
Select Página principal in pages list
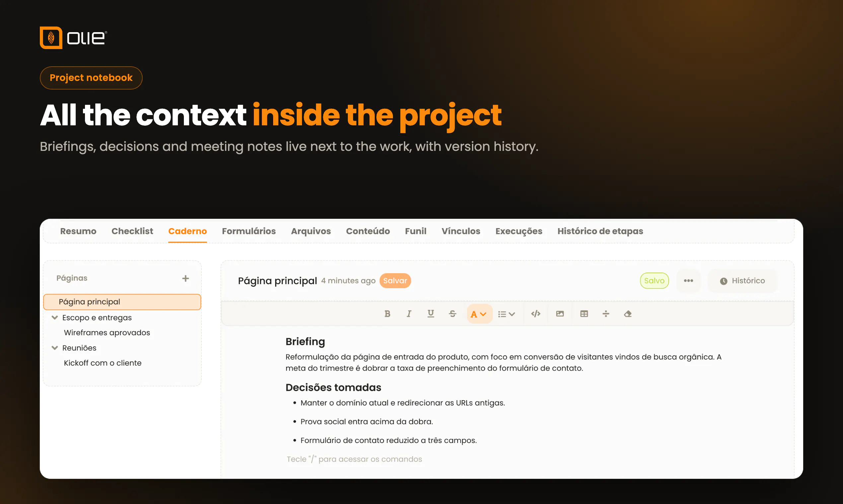click(x=122, y=302)
